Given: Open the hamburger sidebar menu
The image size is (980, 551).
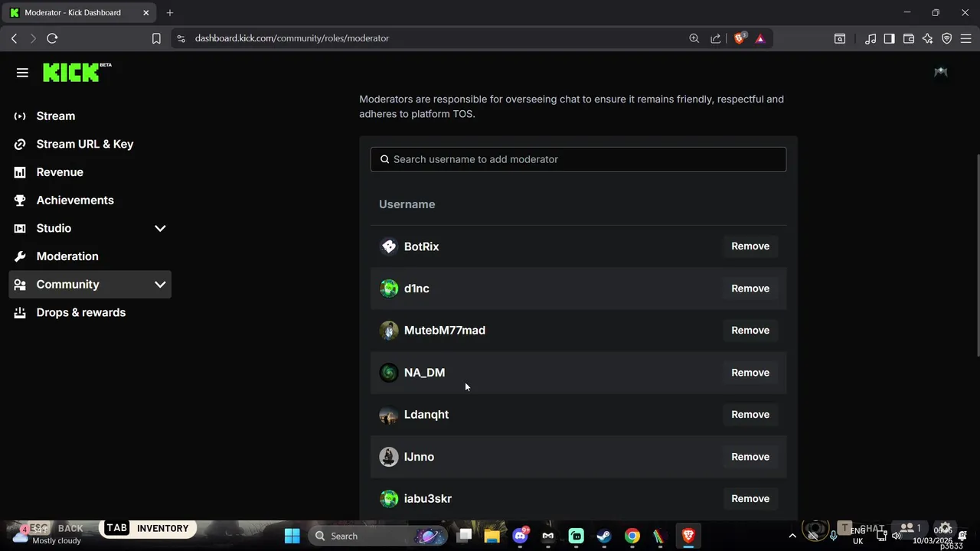Looking at the screenshot, I should [x=22, y=73].
